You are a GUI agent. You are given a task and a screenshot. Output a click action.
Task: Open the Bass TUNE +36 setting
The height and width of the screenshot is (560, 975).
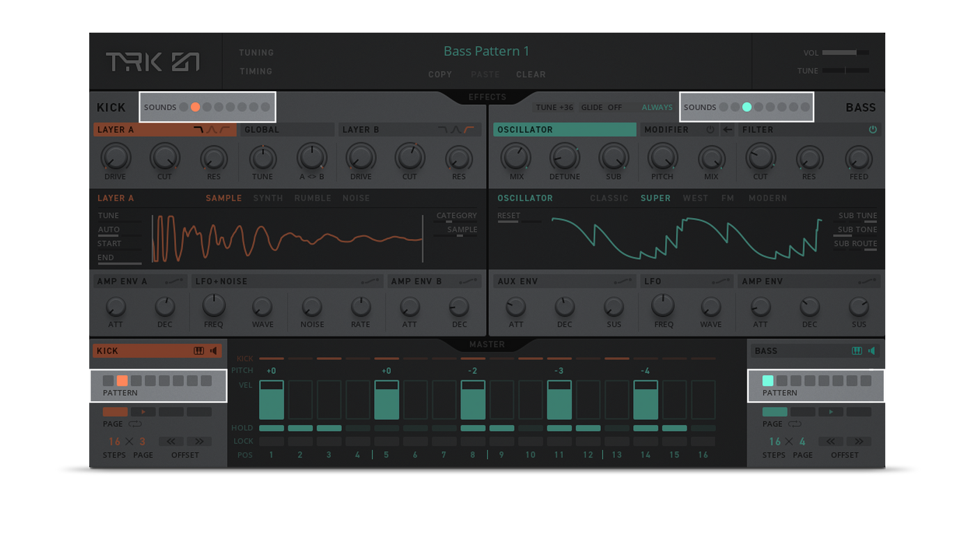[554, 107]
